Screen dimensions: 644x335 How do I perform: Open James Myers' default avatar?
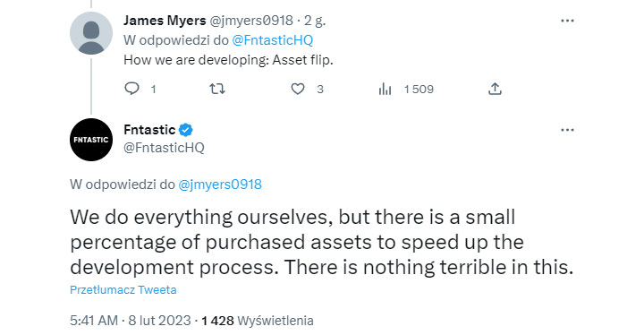click(91, 33)
